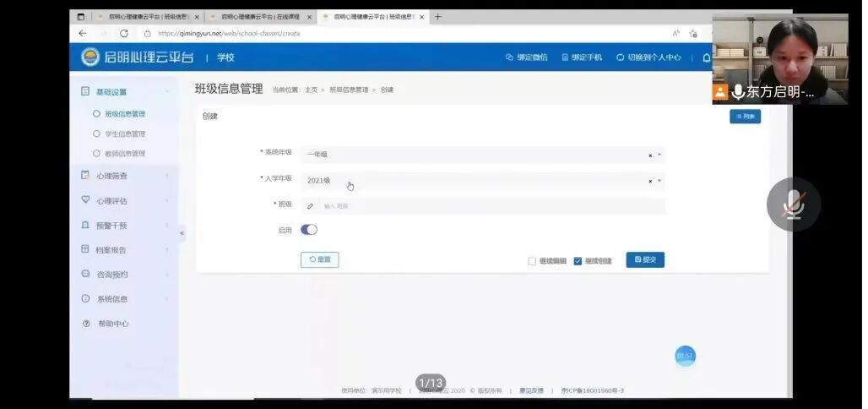868x409 pixels.
Task: Click the 重置 reset button
Action: point(319,259)
